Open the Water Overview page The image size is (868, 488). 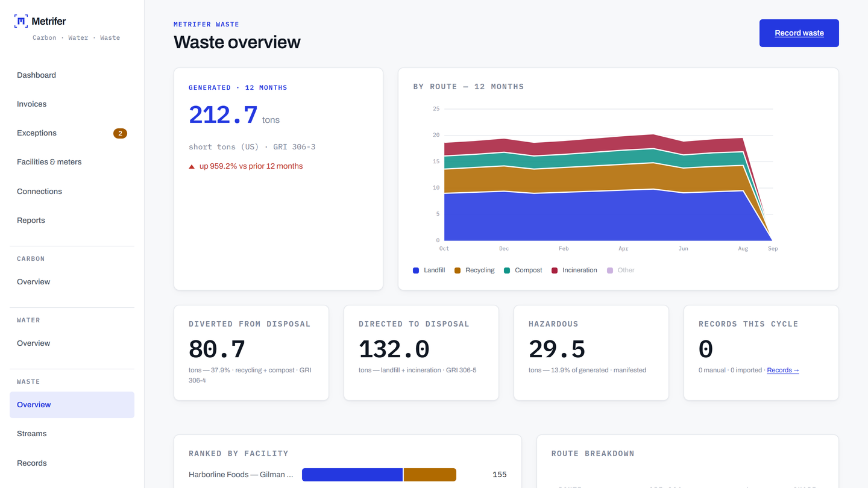(x=72, y=343)
